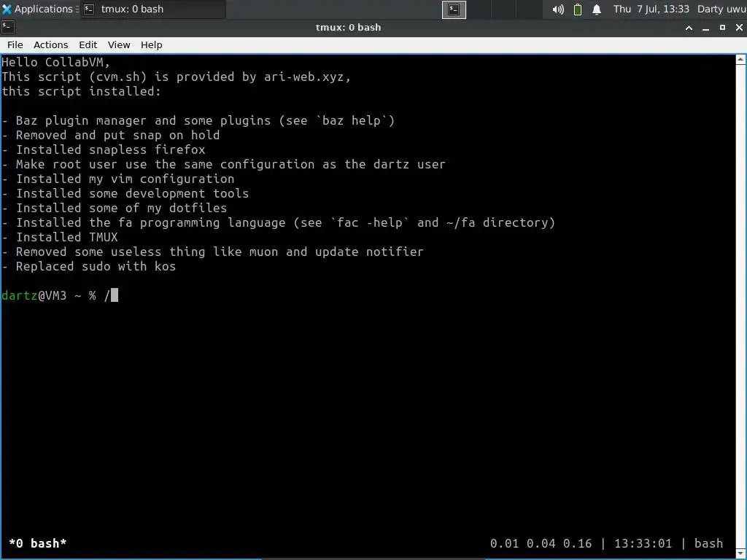The image size is (747, 560).
Task: Open the Help menu
Action: coord(152,44)
